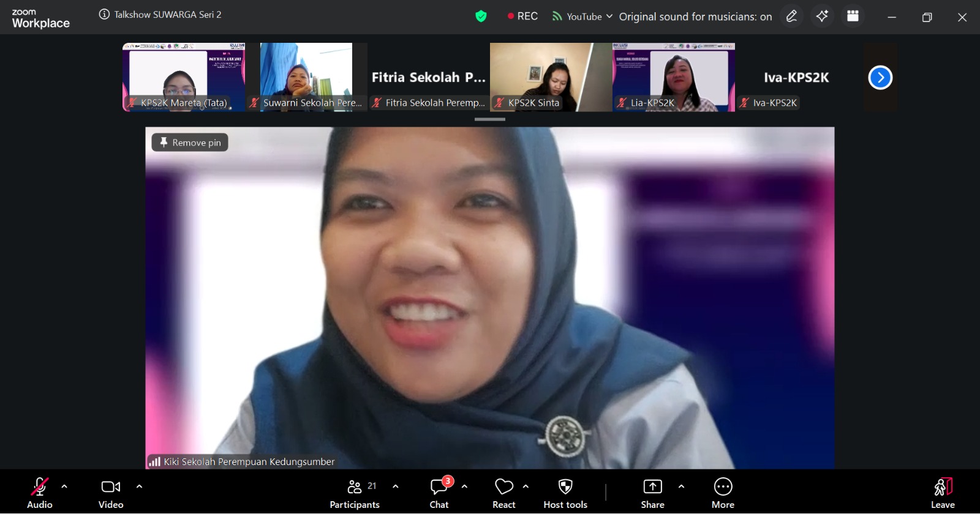Open the More options menu
The height and width of the screenshot is (514, 980).
coord(723,493)
